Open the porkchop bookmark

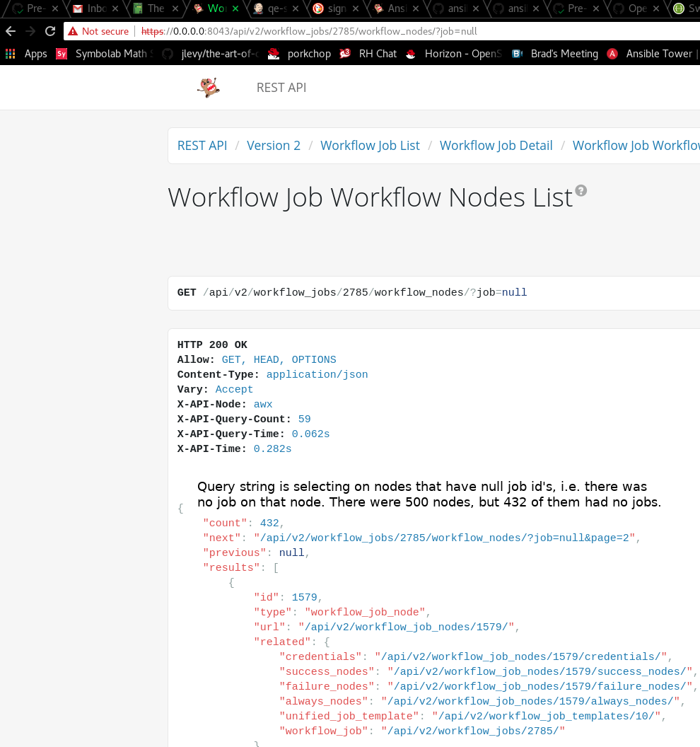click(x=300, y=54)
